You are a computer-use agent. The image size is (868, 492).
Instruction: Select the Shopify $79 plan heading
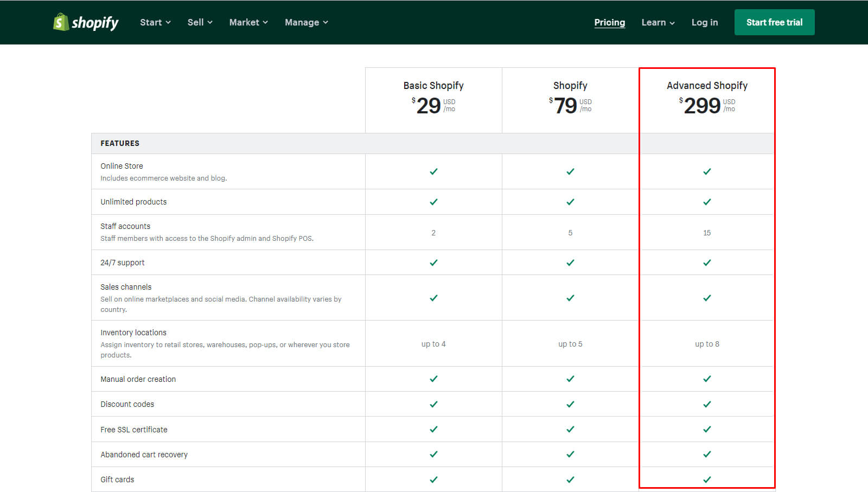tap(570, 86)
